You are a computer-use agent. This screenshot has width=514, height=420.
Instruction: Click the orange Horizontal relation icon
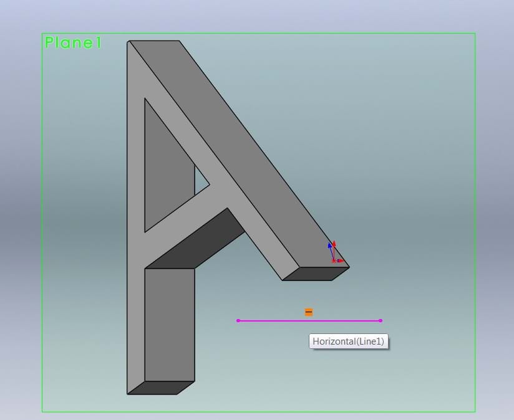point(309,312)
